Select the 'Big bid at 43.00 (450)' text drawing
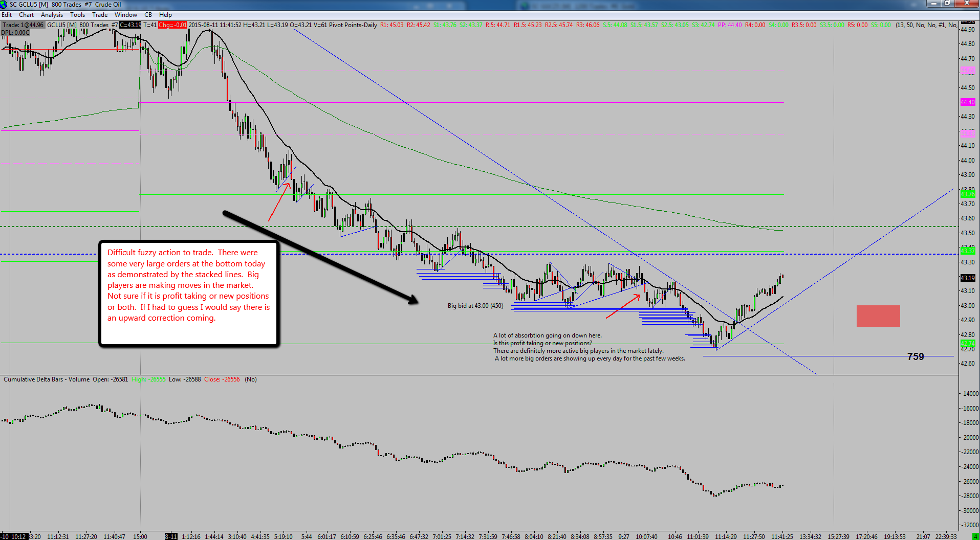Screen dimensions: 980x540 pyautogui.click(x=475, y=306)
